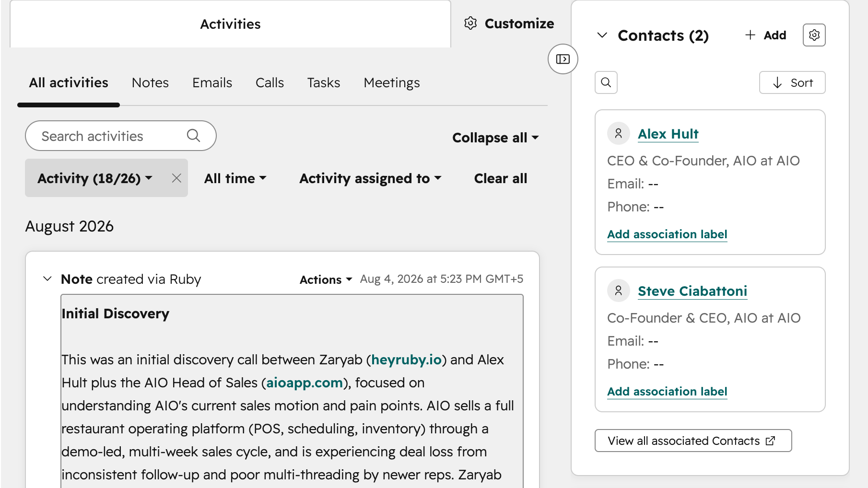Collapse the Note created via Ruby

coord(47,279)
